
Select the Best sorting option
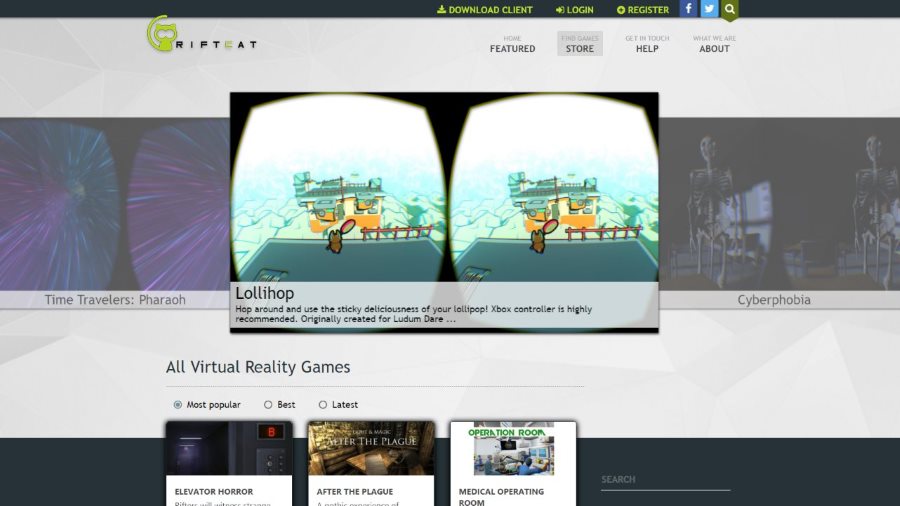pos(268,405)
